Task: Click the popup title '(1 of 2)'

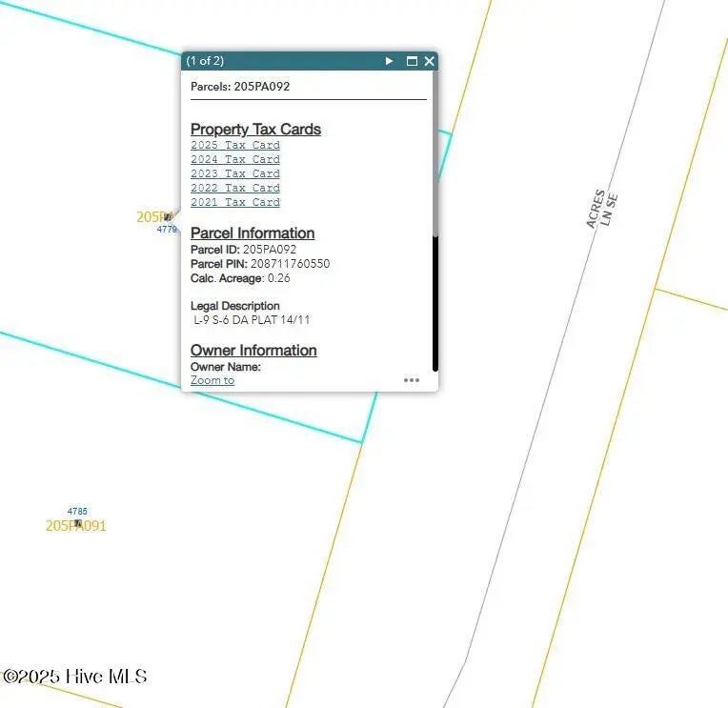Action: pos(205,61)
